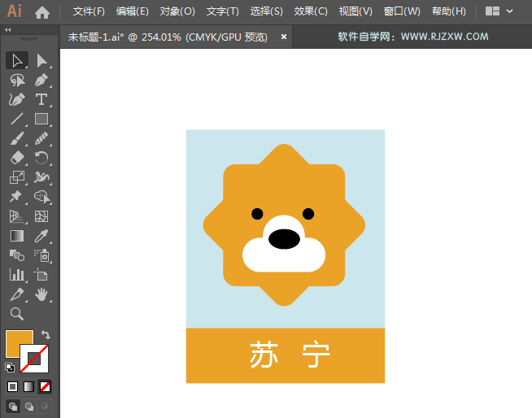Set paint mode to None
Image resolution: width=532 pixels, height=418 pixels.
(45, 386)
